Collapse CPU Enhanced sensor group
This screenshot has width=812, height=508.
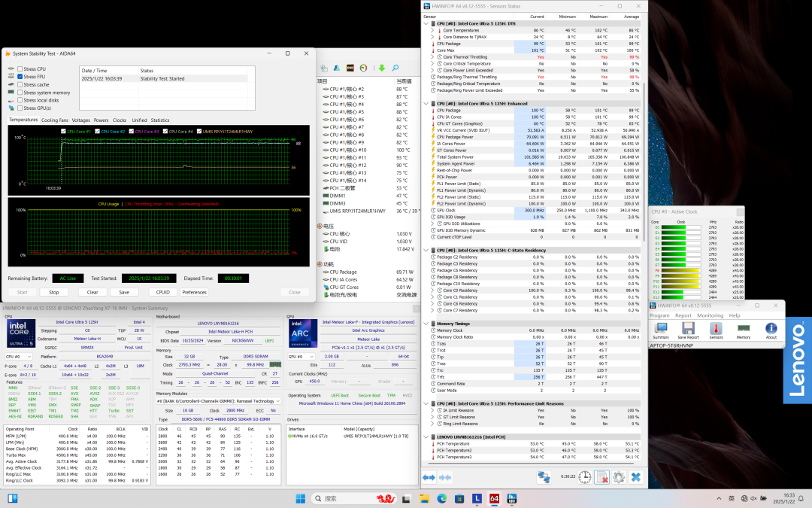click(426, 104)
